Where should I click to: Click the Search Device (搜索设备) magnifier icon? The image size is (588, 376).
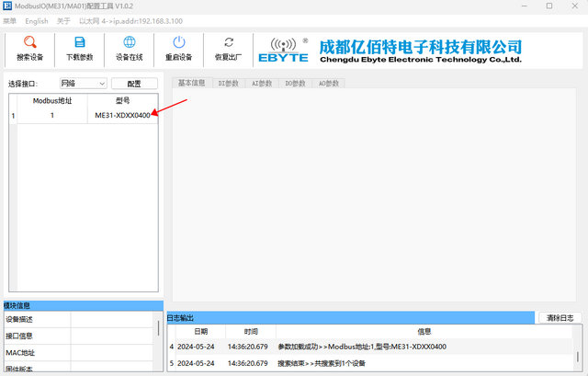pos(29,42)
